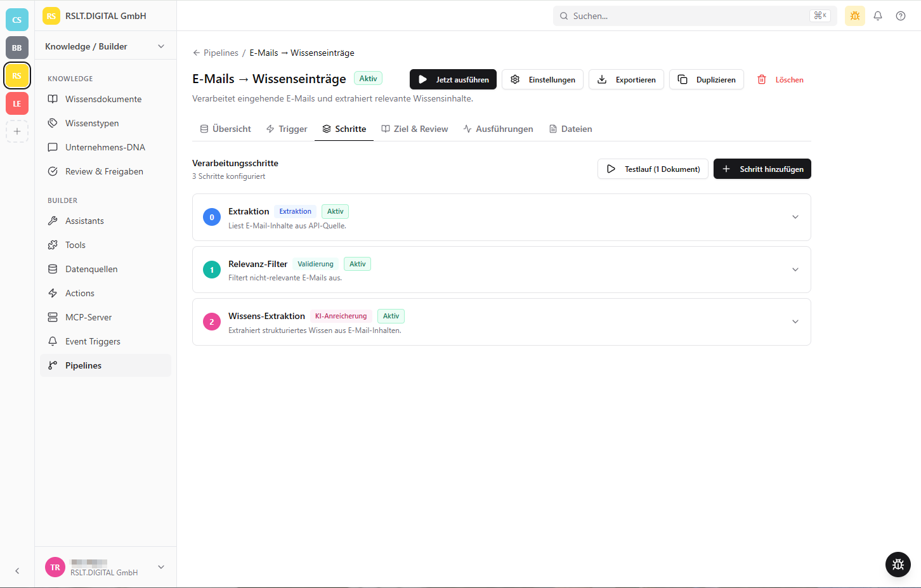921x588 pixels.
Task: Open Unternehmens-DNA section
Action: coord(105,147)
